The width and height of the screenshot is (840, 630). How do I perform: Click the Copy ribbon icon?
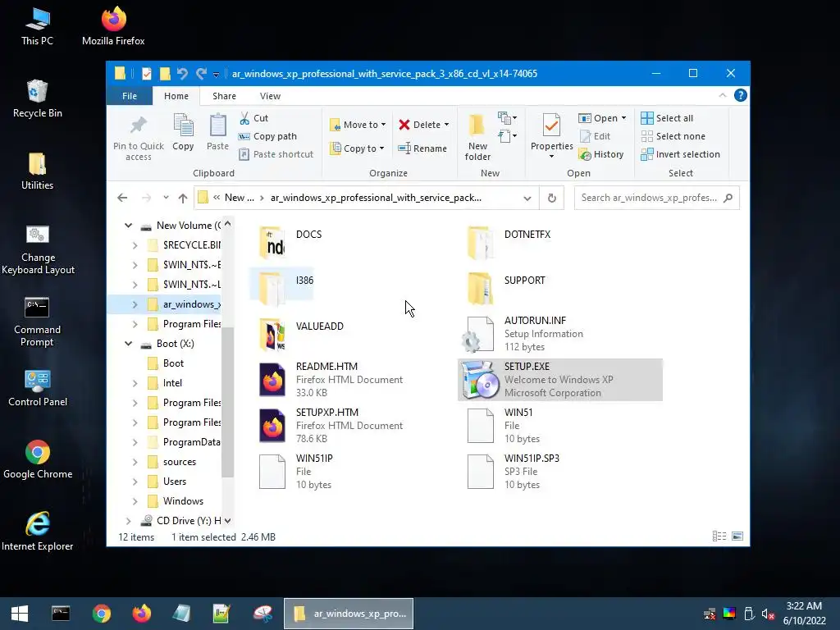183,126
